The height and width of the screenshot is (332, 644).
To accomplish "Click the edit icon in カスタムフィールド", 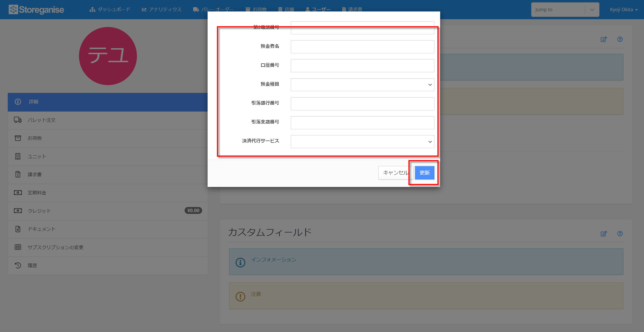I will tap(604, 234).
